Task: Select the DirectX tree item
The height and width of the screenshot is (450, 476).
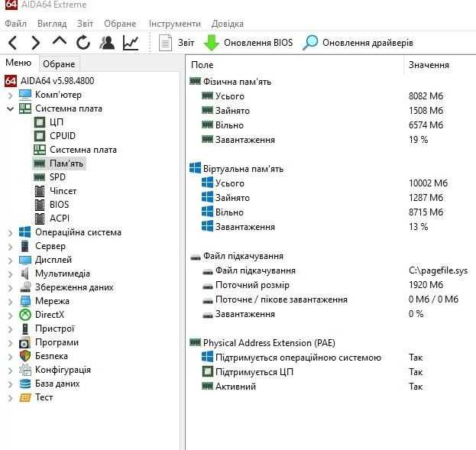Action: pos(50,315)
